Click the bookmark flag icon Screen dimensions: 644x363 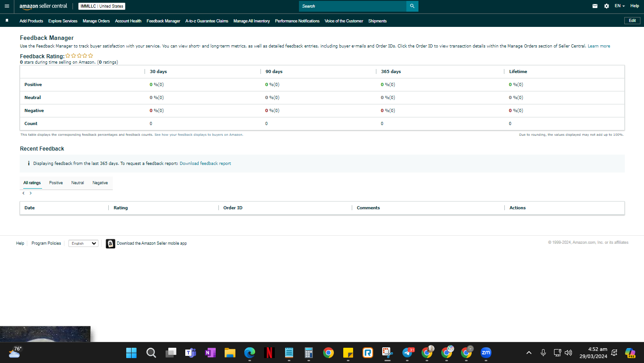7,21
